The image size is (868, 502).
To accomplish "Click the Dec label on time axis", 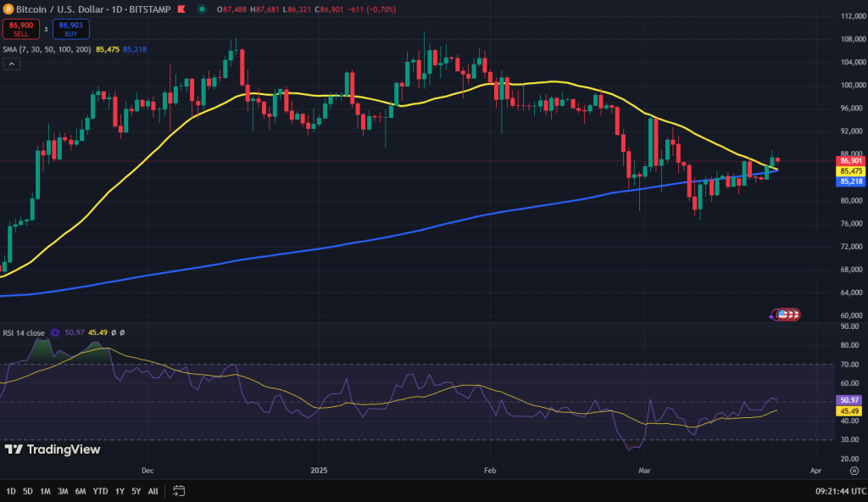I will tap(147, 471).
